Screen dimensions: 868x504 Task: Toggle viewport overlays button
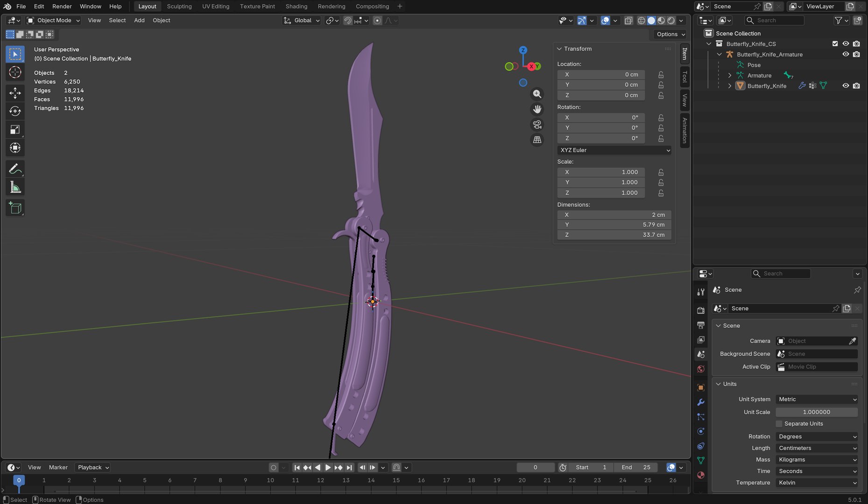coord(605,21)
